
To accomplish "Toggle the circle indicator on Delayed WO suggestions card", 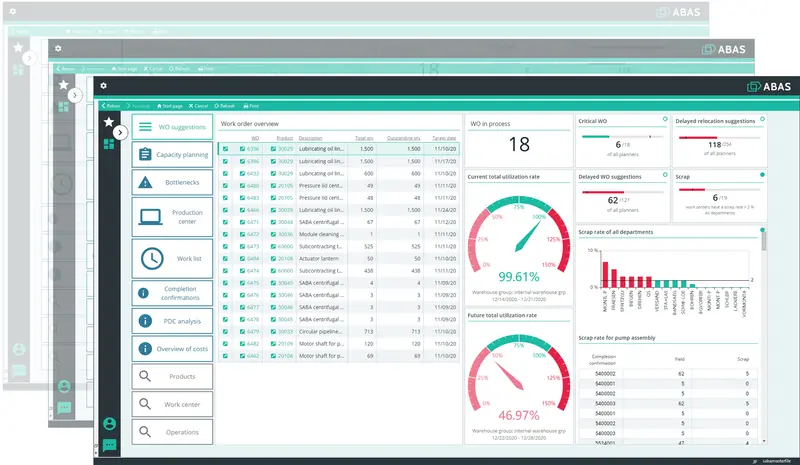I will click(665, 175).
